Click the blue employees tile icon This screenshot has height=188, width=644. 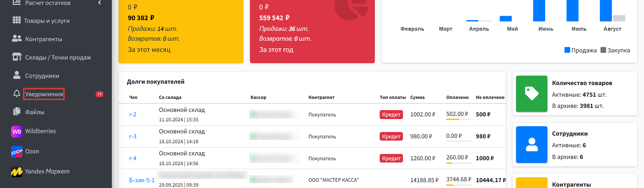tap(532, 144)
